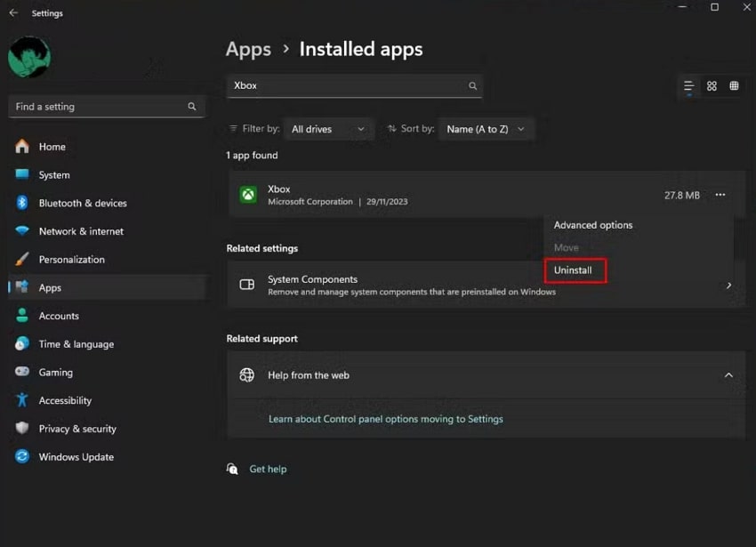Open Accounts settings
The width and height of the screenshot is (756, 547).
[108, 316]
